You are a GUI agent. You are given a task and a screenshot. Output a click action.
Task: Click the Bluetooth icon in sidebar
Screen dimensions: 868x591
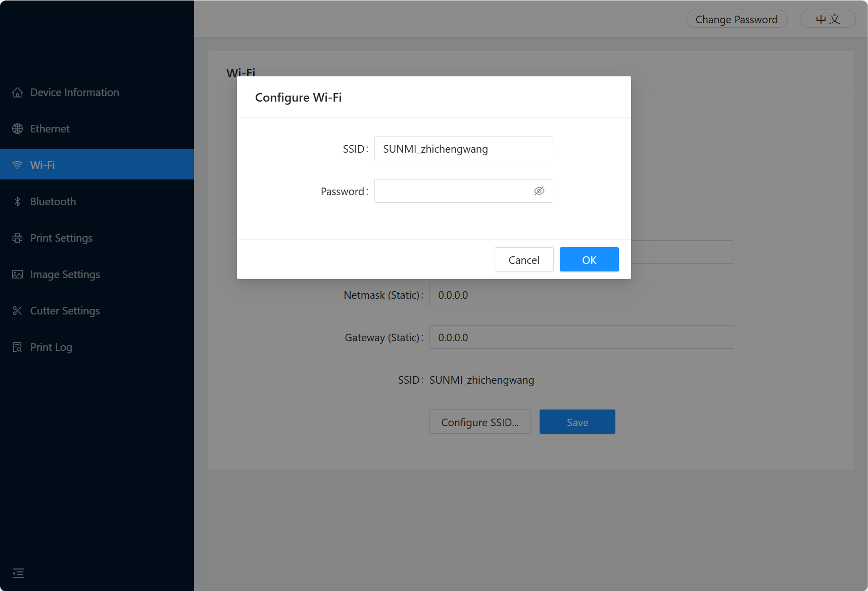point(18,202)
